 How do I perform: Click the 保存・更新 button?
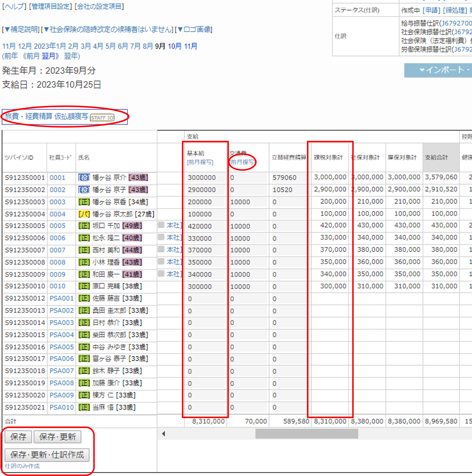coord(57,437)
